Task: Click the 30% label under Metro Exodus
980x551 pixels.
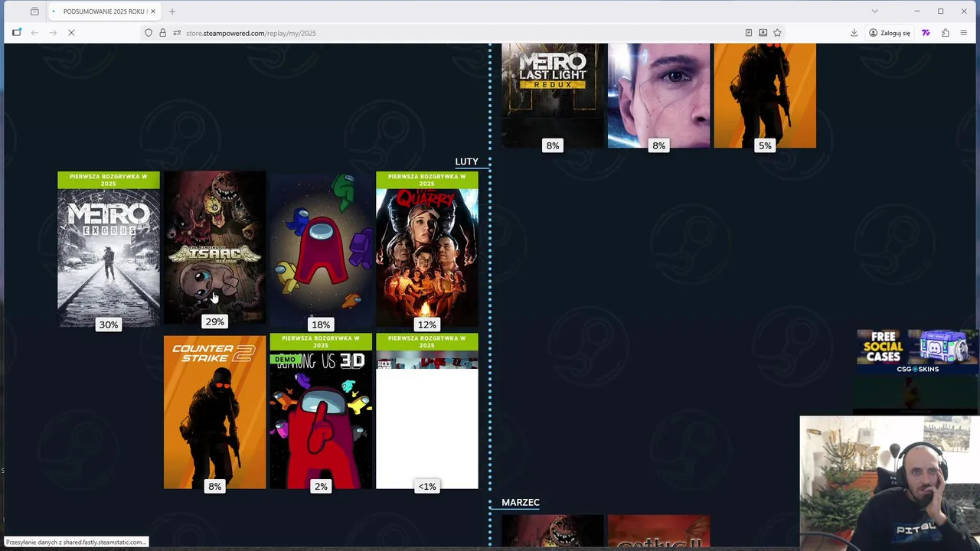Action: (109, 324)
